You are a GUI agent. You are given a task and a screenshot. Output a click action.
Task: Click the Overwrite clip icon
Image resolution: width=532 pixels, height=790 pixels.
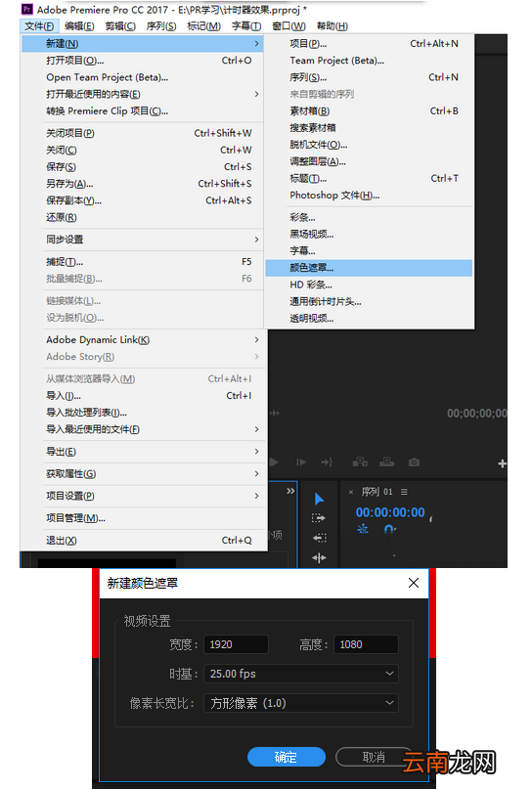tap(387, 462)
